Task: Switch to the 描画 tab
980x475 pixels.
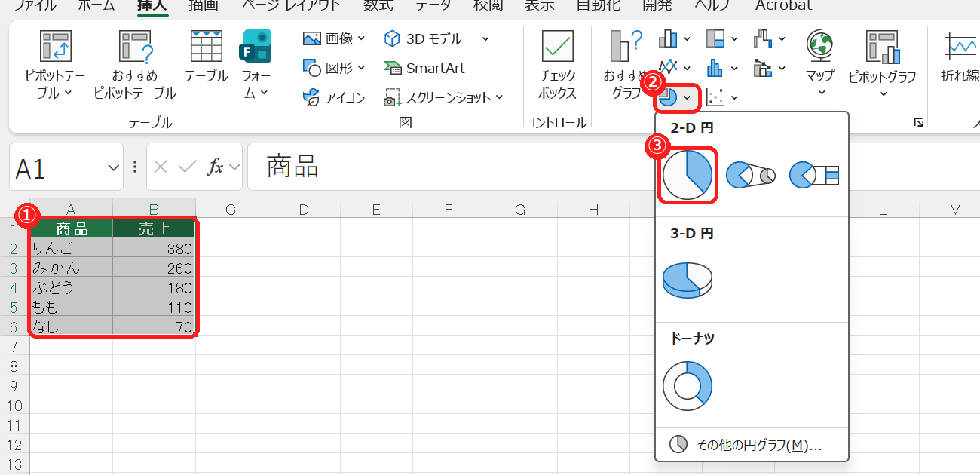Action: (204, 5)
